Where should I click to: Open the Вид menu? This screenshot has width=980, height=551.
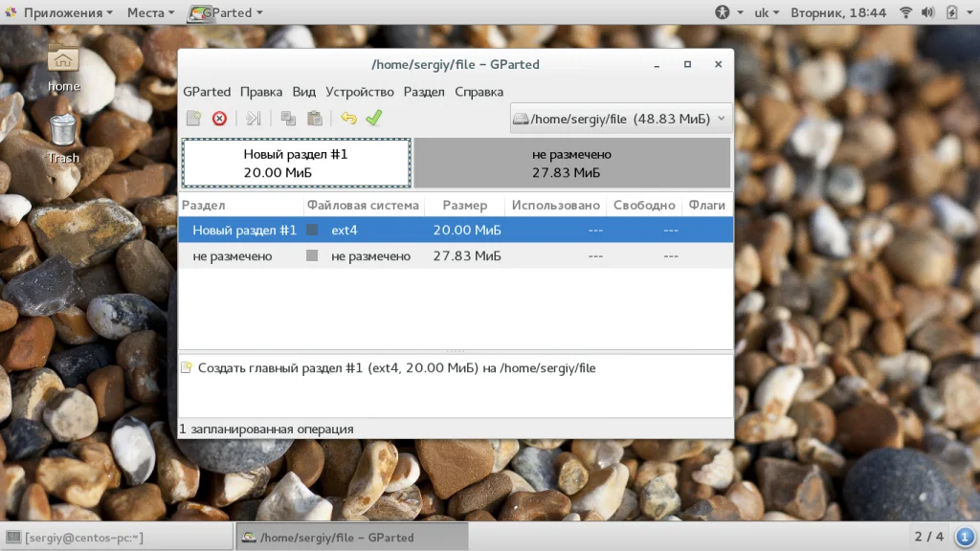coord(303,92)
